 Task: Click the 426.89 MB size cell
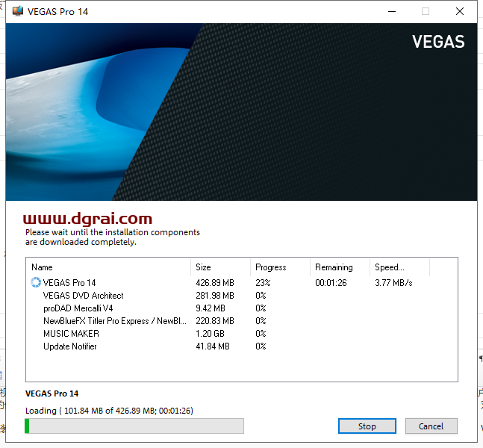click(x=215, y=282)
